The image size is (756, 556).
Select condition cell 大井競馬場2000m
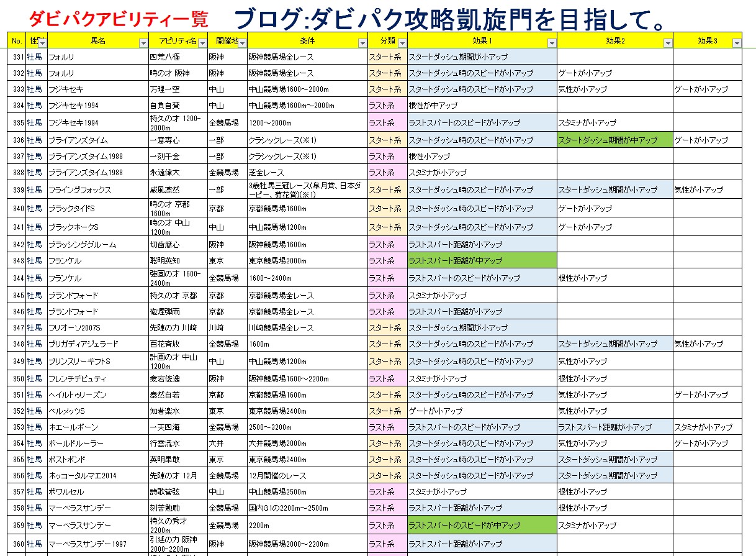(x=307, y=443)
